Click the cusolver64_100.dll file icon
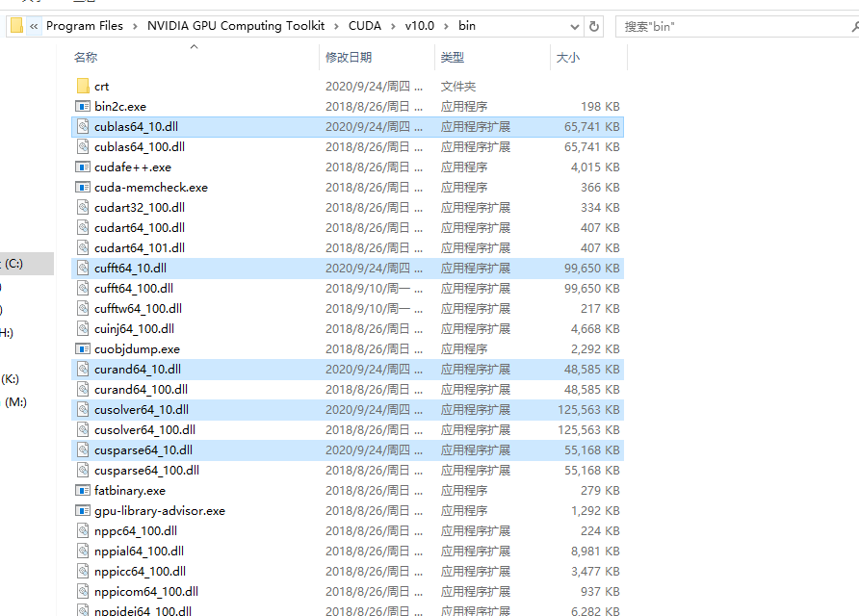This screenshot has width=859, height=616. pyautogui.click(x=83, y=430)
